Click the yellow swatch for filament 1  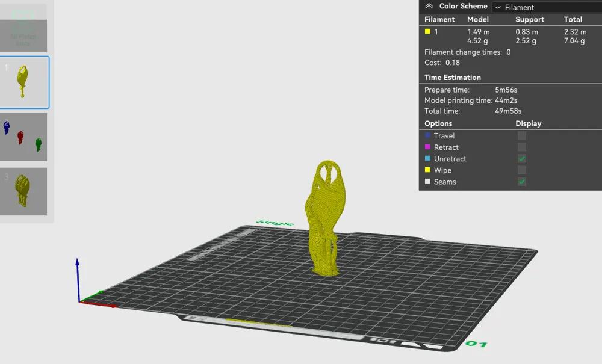tap(428, 31)
